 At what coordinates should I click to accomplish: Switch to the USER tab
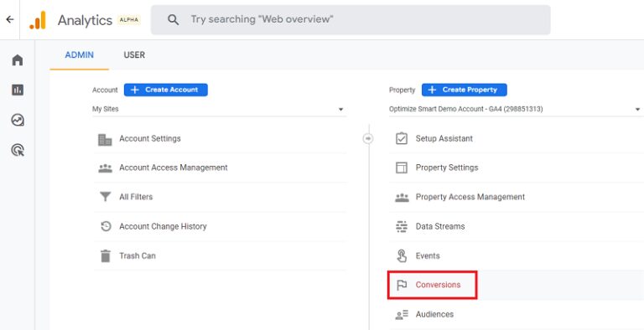pos(134,55)
